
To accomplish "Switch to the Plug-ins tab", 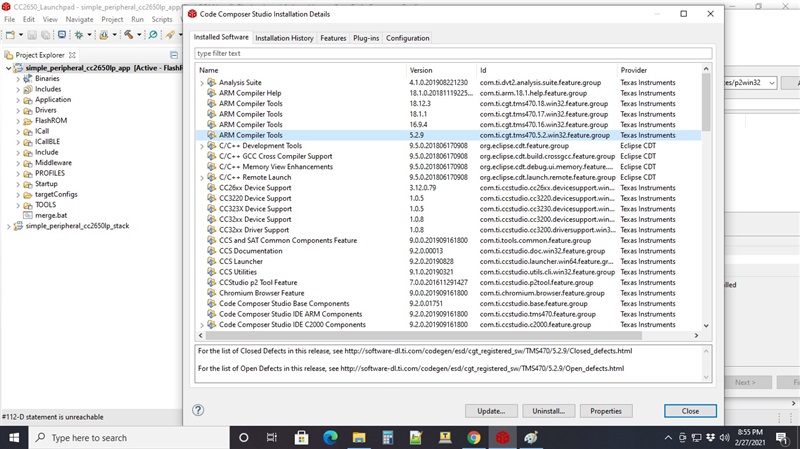I will pyautogui.click(x=366, y=38).
